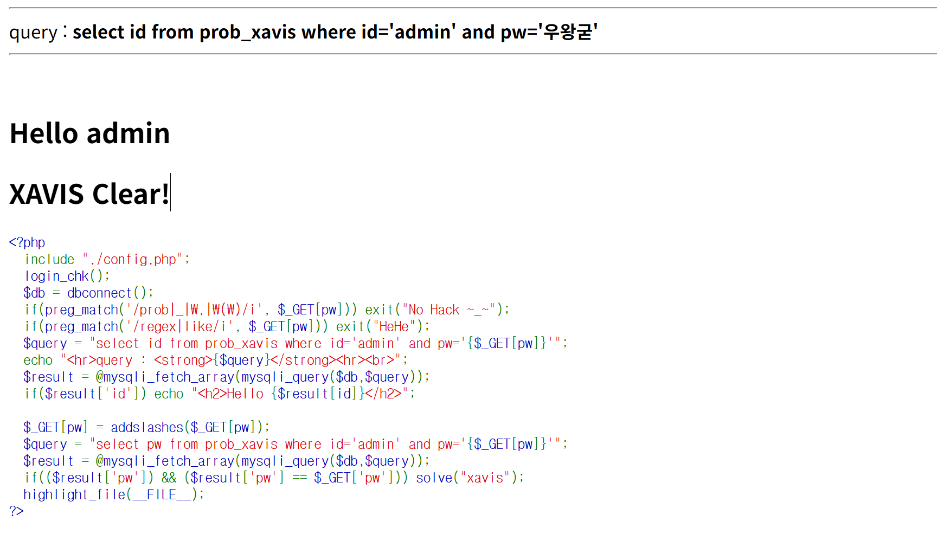Click the login_chk() line of code
The width and height of the screenshot is (937, 560).
[67, 276]
